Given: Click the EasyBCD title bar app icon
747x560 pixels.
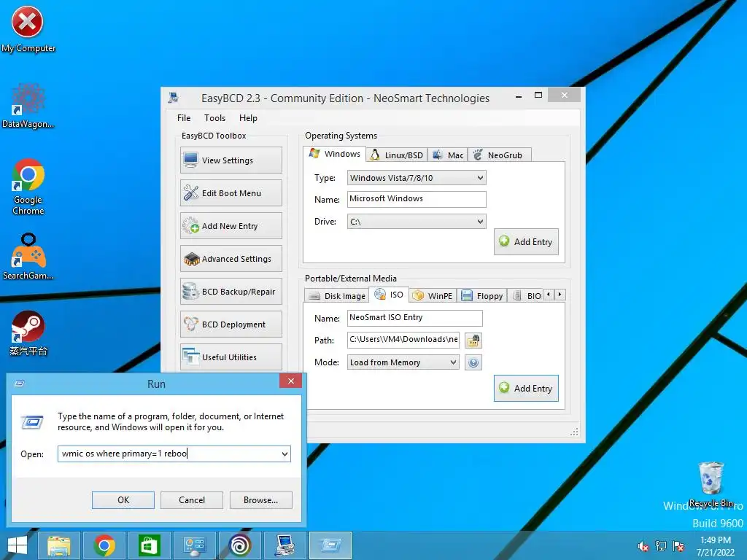Looking at the screenshot, I should click(174, 98).
